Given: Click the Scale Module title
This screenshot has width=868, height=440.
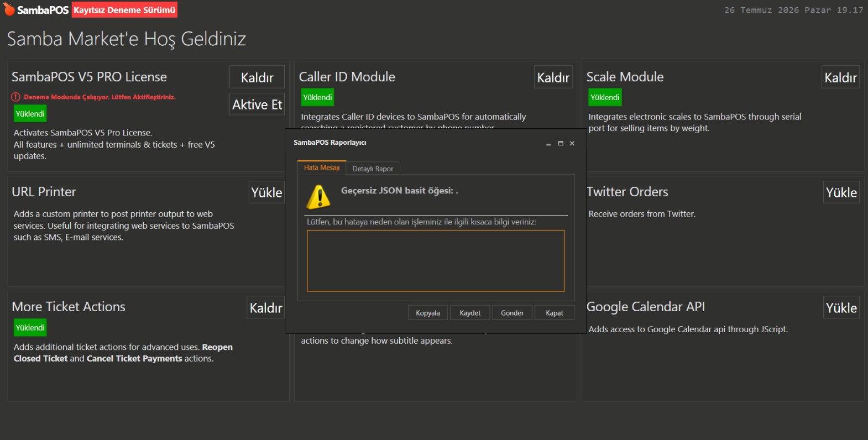Looking at the screenshot, I should pyautogui.click(x=625, y=77).
